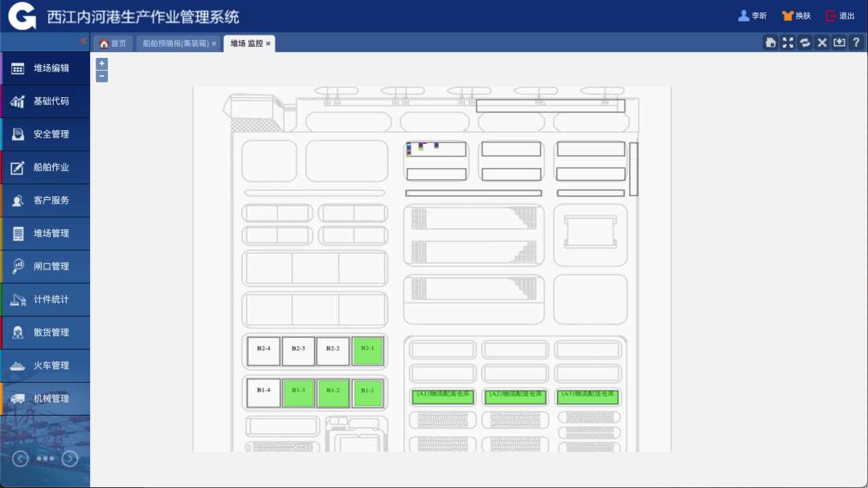Close the 堆场 监控 tab
The image size is (868, 488).
click(268, 43)
